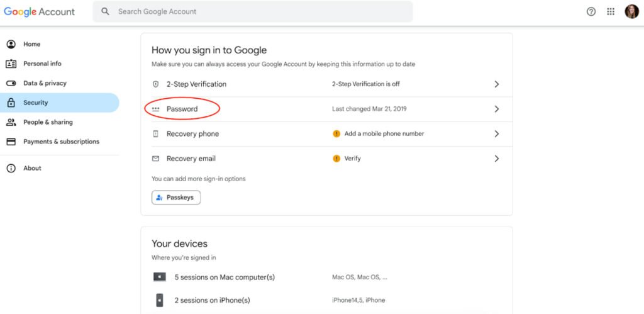The width and height of the screenshot is (644, 314).
Task: Click the Security padlock icon
Action: pos(11,103)
